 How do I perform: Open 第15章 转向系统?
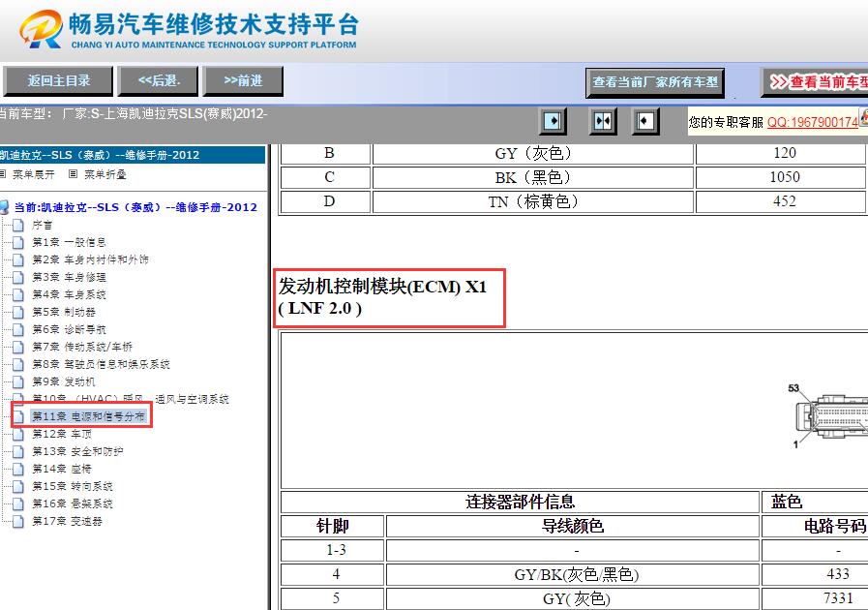(72, 486)
